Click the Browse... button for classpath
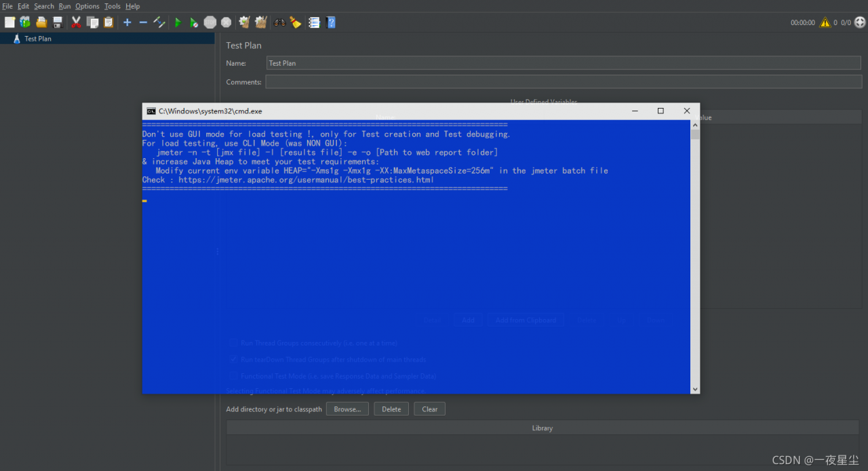868x471 pixels. pos(347,409)
